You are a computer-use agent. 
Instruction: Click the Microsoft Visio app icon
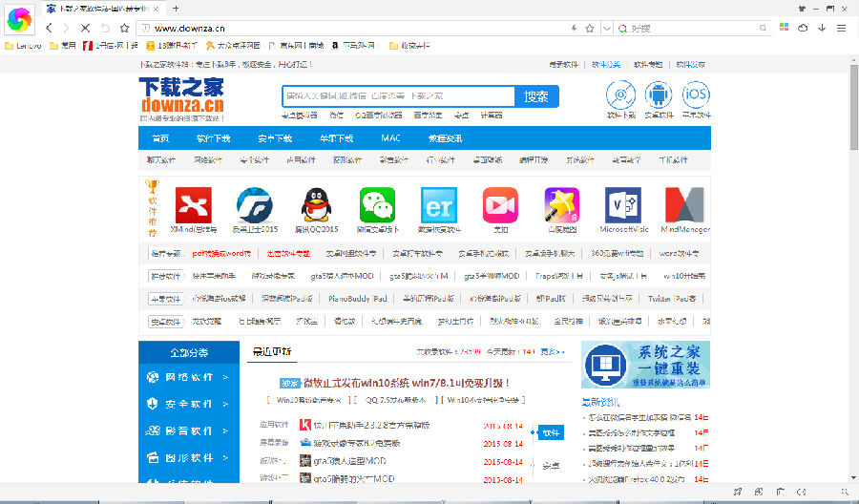pyautogui.click(x=623, y=205)
